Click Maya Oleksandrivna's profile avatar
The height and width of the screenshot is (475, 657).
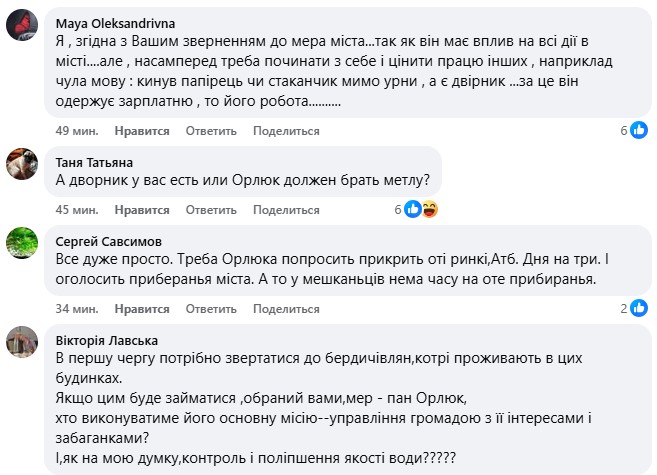(23, 24)
